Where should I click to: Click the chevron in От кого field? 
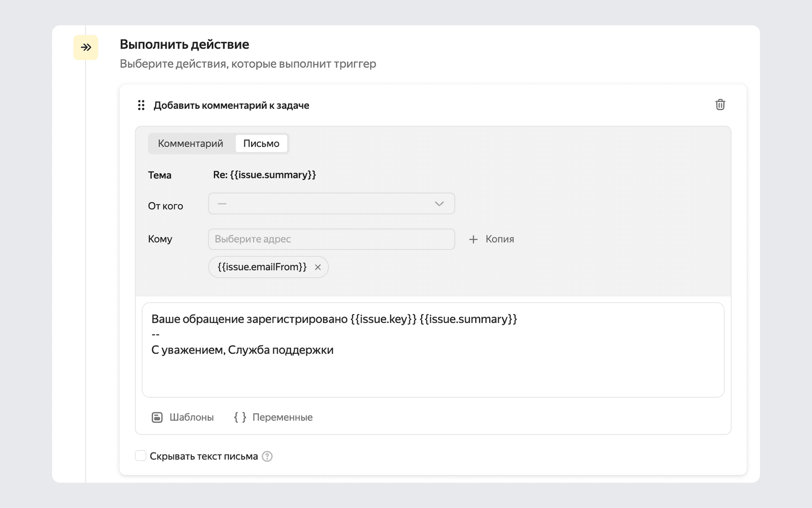(439, 204)
